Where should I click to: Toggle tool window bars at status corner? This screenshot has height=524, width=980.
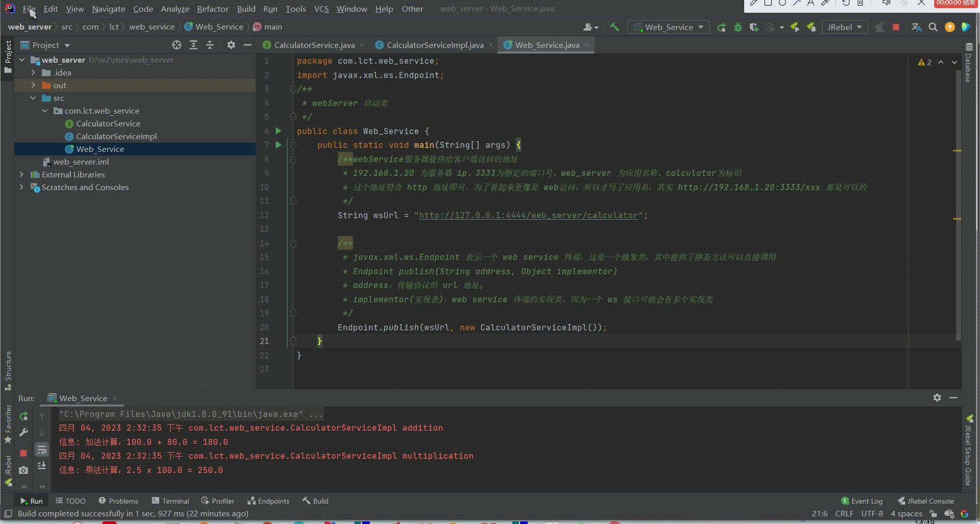8,514
